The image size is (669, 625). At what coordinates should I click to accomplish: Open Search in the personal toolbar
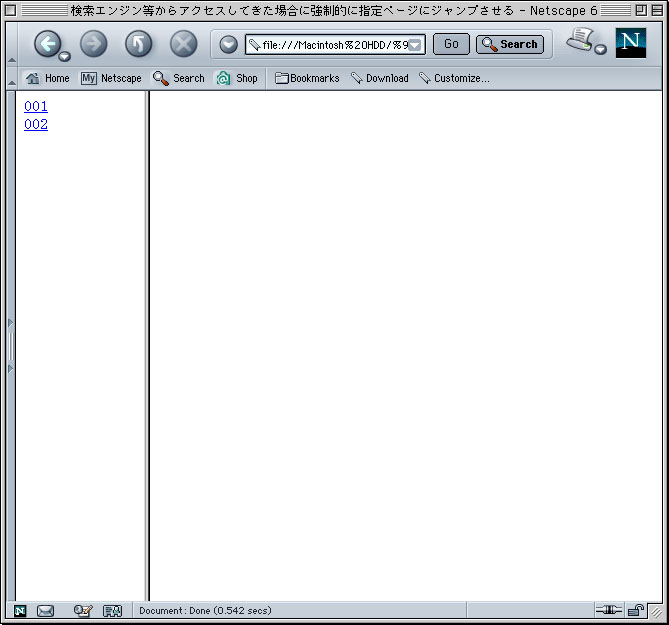[x=179, y=78]
